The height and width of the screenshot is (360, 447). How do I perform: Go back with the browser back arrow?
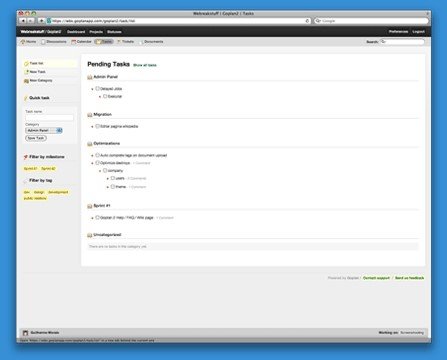(x=23, y=21)
